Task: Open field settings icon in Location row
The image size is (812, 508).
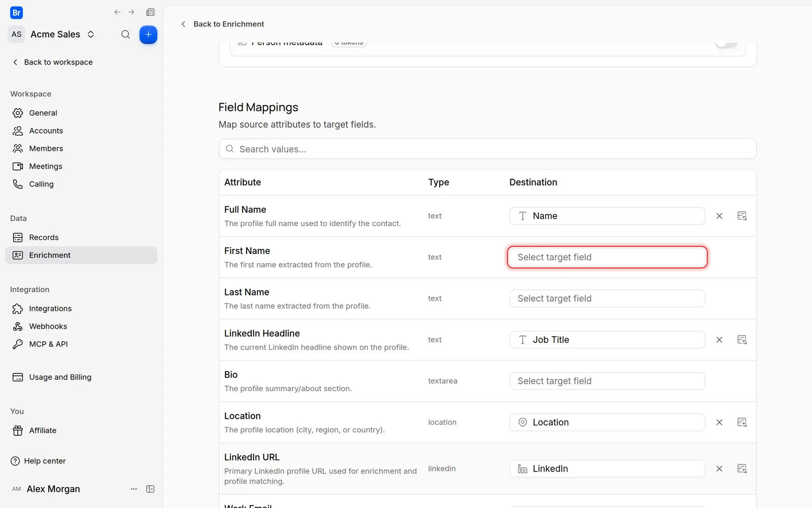Action: click(742, 422)
